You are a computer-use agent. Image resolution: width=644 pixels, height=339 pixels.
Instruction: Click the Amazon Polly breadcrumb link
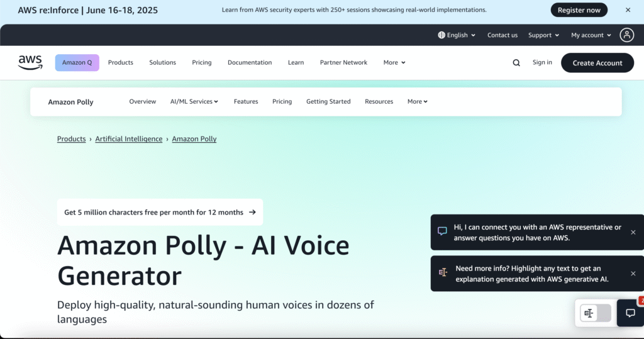coord(194,139)
